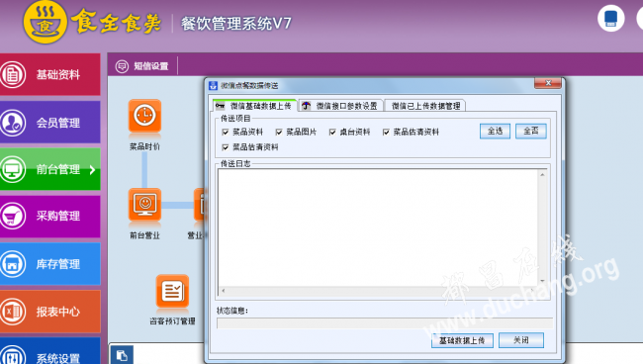Screen dimensions: 643x364
Task: Select 前台管理 sidebar item
Action: [50, 169]
